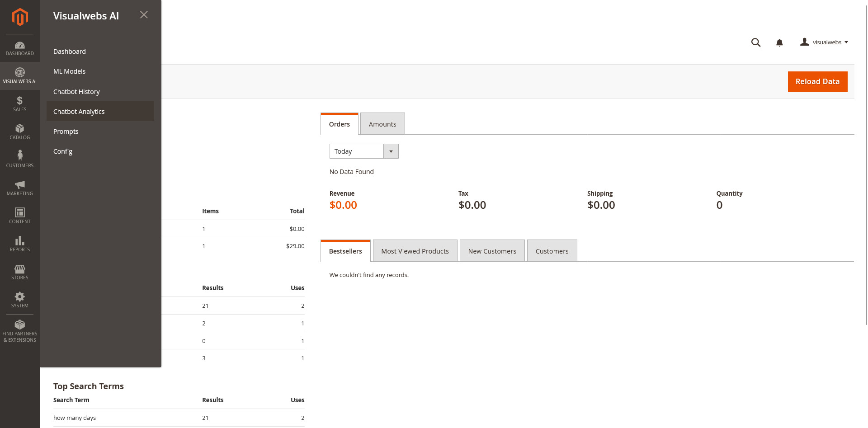Select the New Customers tab
Image resolution: width=868 pixels, height=428 pixels.
(492, 251)
